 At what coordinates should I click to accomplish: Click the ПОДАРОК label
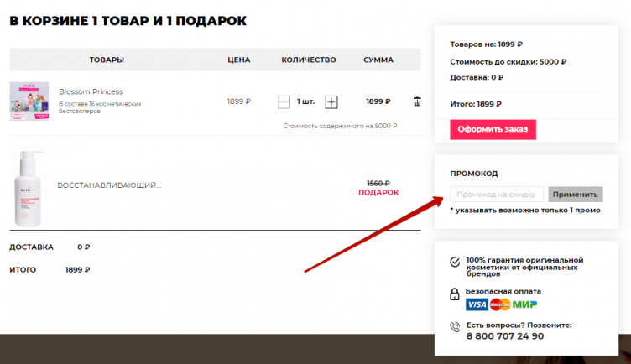point(378,193)
